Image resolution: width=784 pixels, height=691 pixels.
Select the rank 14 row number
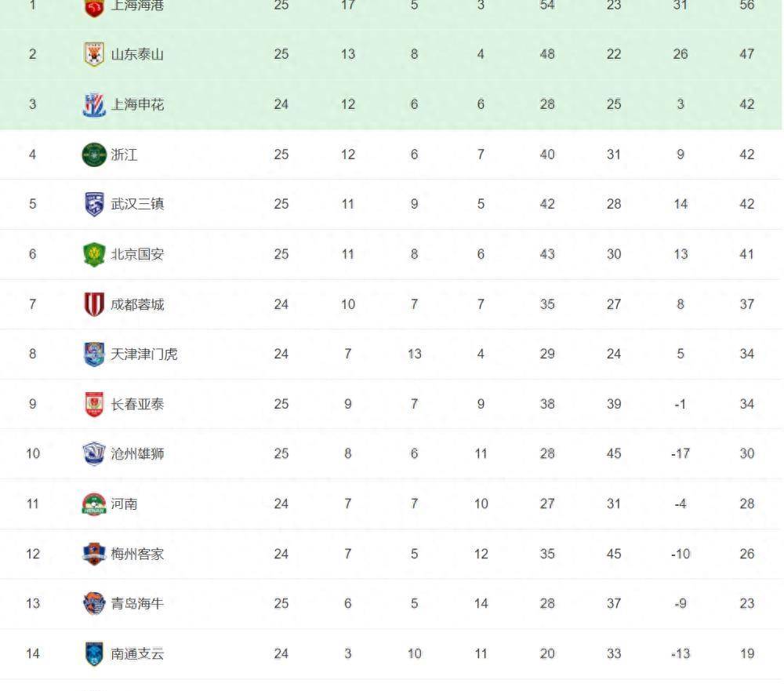pyautogui.click(x=33, y=653)
